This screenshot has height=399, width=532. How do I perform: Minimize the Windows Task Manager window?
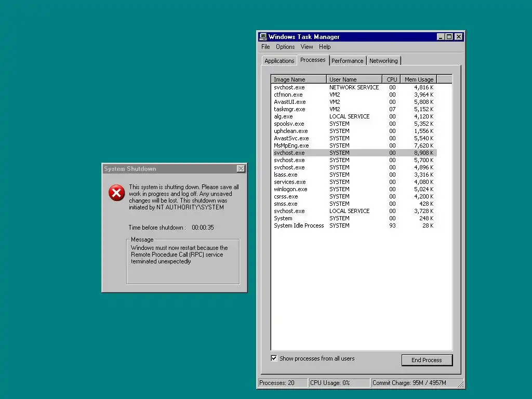point(441,37)
